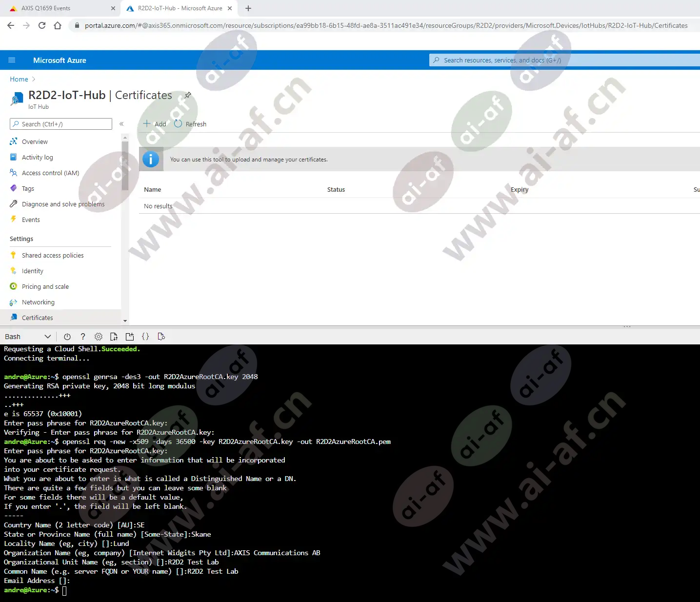
Task: Close the R2D2-IoT-Hub Azure tab
Action: point(230,8)
